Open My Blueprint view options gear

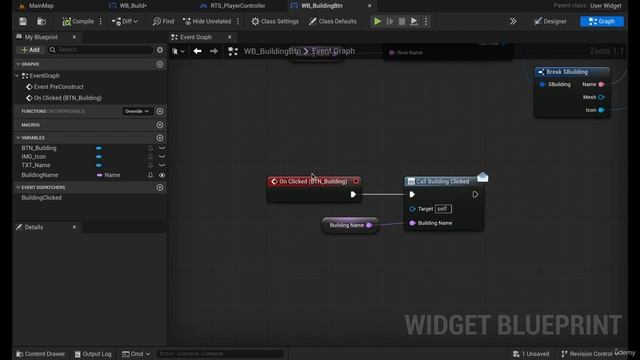tap(160, 50)
